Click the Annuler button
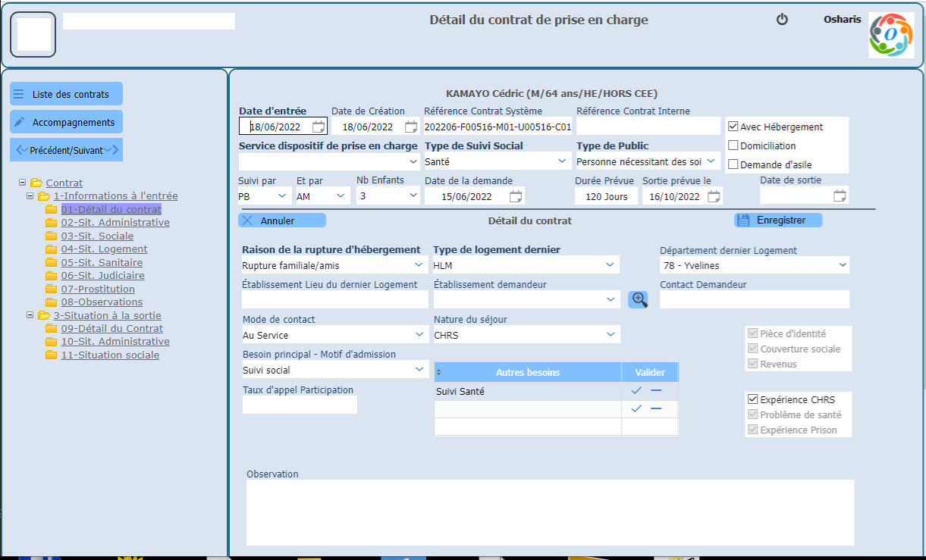This screenshot has height=560, width=926. coord(282,221)
